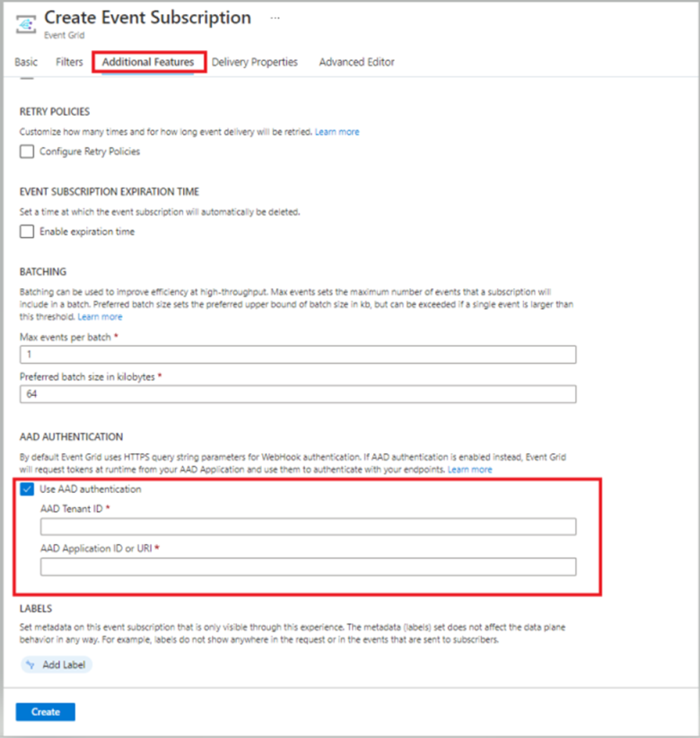Tick the Enable expiration time checkbox
The height and width of the screenshot is (738, 700).
coord(27,232)
